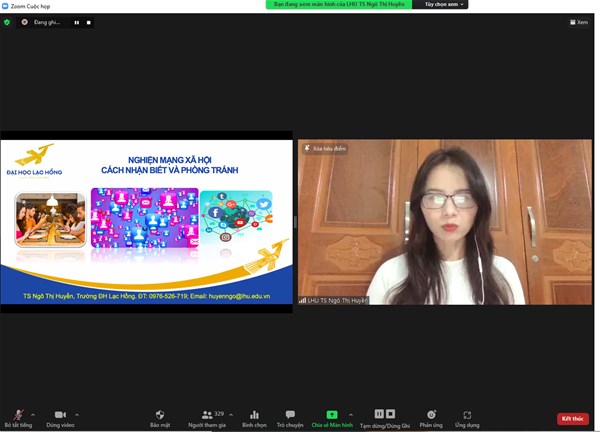The height and width of the screenshot is (432, 600).
Task: Toggle microphone with Bỏ tắt tiếng
Action: [x=18, y=416]
